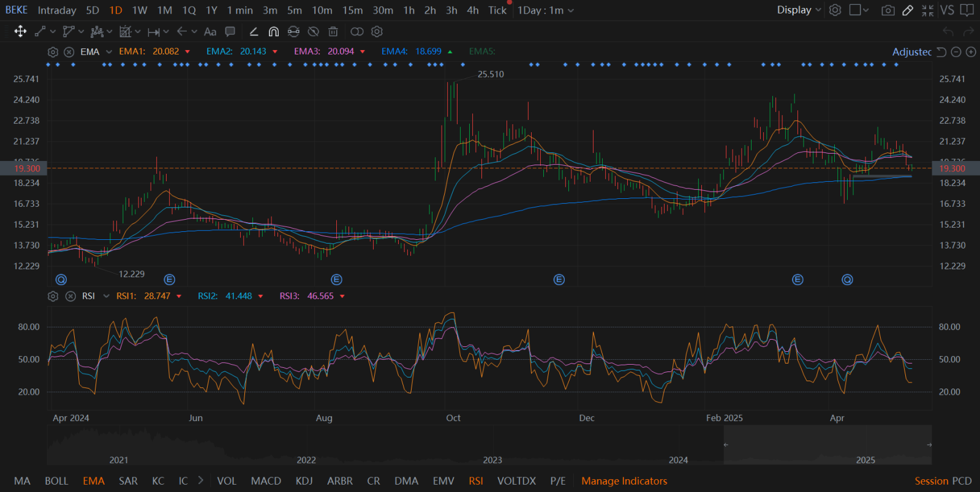Viewport: 980px width, 492px height.
Task: Redo the last drawing action
Action: [x=968, y=31]
